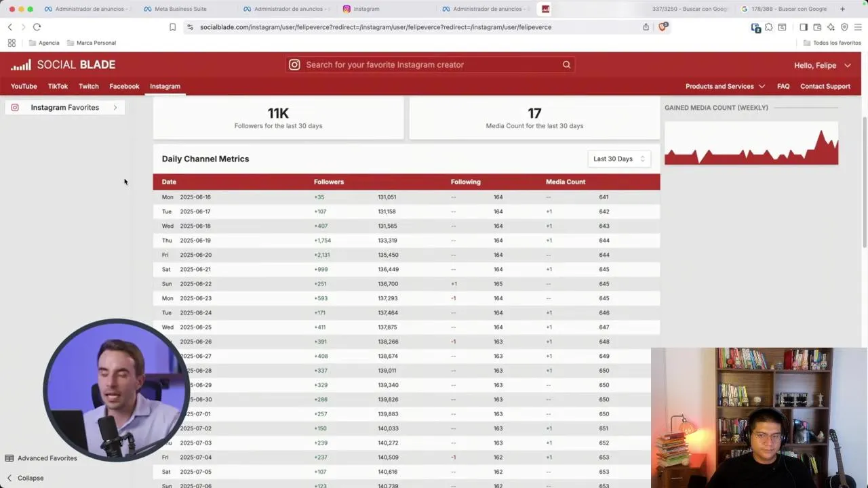Click the bookmark icon beside the address bar
This screenshot has height=488, width=868.
click(172, 27)
